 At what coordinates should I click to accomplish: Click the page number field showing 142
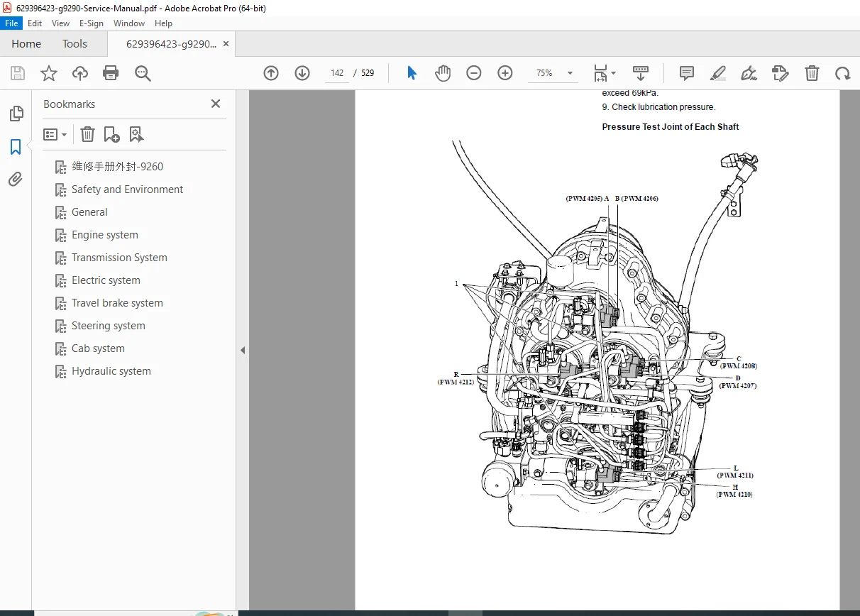click(337, 73)
